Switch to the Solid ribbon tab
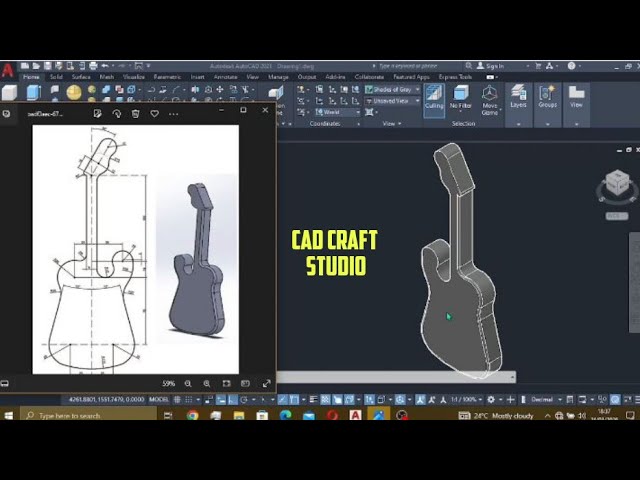 (56, 77)
